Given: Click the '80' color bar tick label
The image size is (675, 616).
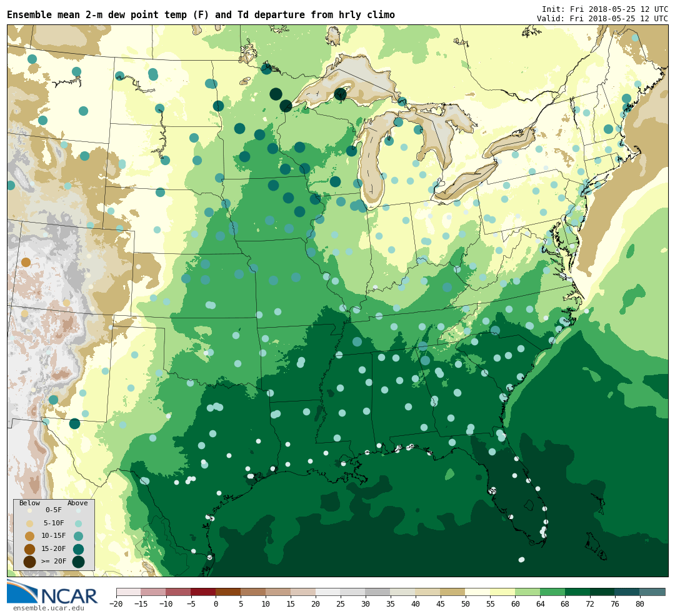Looking at the screenshot, I should click(x=640, y=604).
